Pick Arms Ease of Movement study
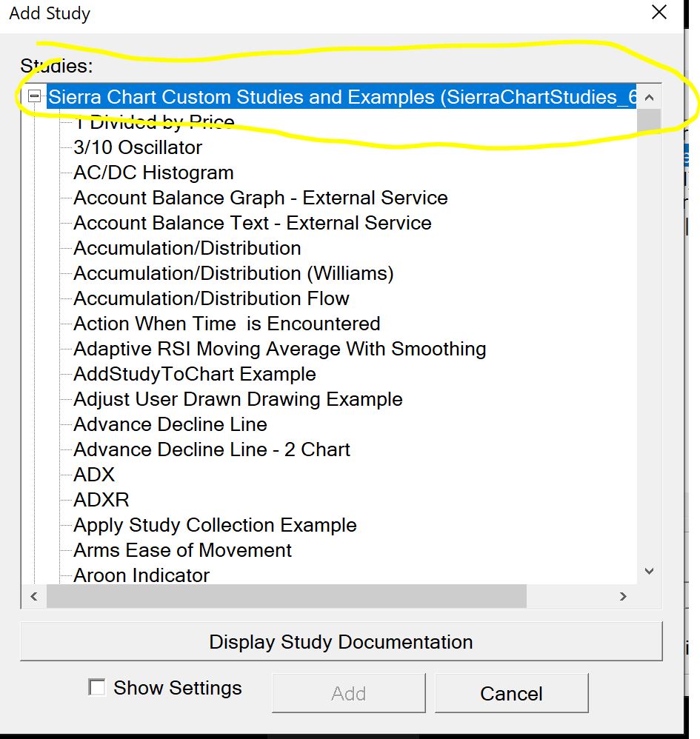The width and height of the screenshot is (700, 739). pos(182,550)
